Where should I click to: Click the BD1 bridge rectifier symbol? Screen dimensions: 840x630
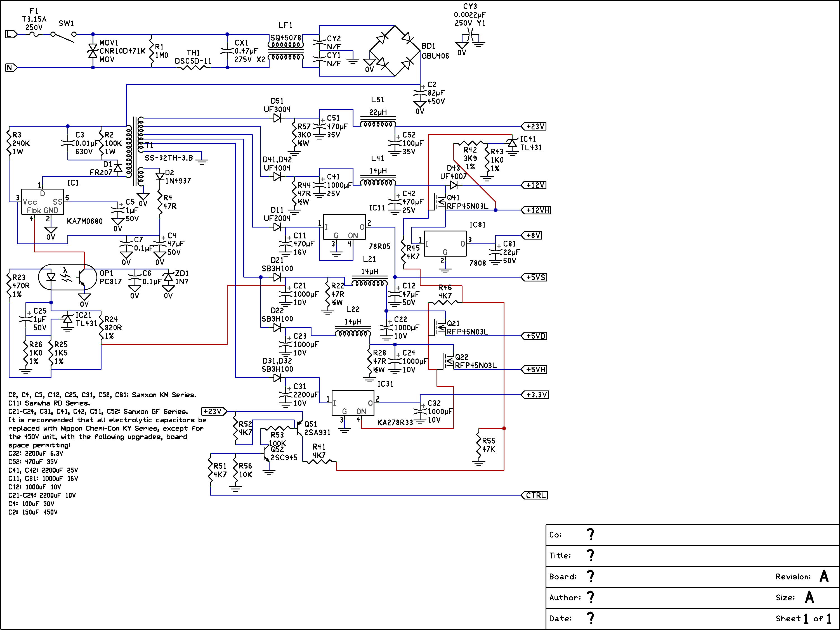coord(395,51)
